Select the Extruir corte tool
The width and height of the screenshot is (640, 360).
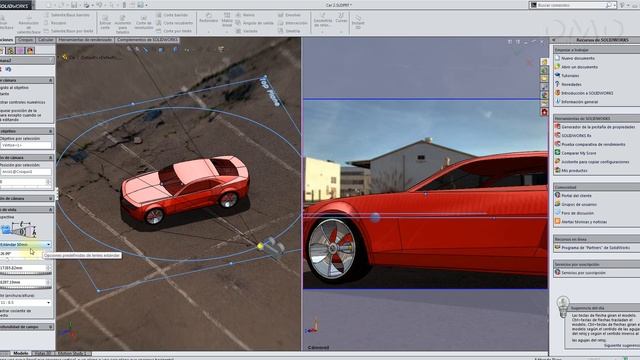click(105, 22)
